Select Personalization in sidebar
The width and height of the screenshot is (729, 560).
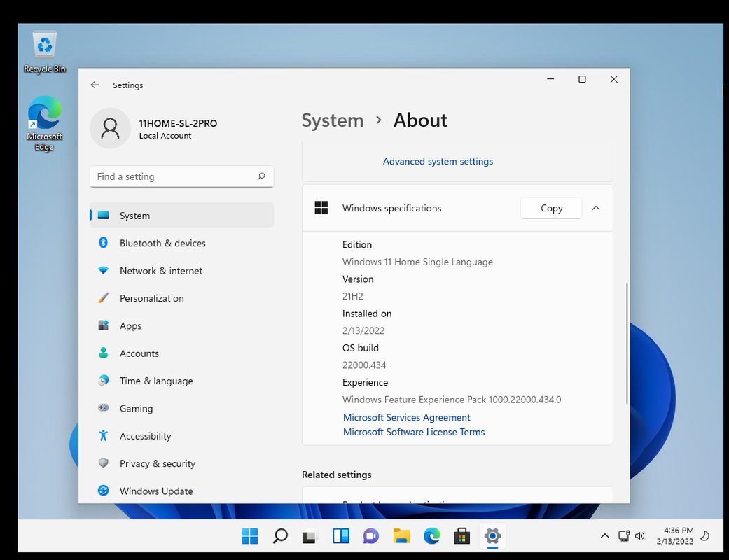tap(182, 298)
